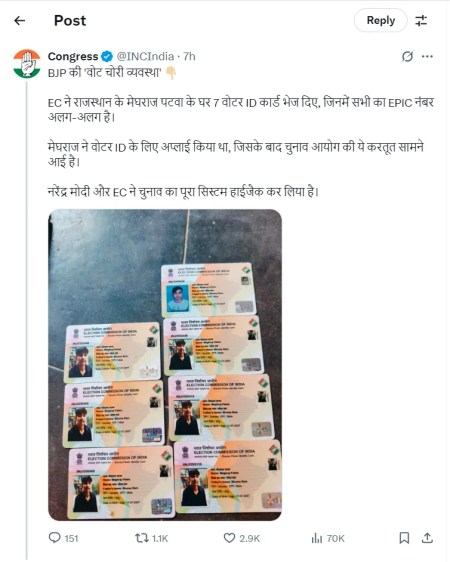View post analytics showing 70K views

328,538
